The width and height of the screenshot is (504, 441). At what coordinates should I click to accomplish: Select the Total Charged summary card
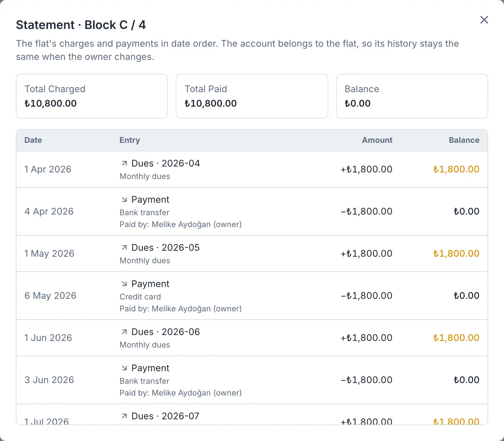pos(92,96)
